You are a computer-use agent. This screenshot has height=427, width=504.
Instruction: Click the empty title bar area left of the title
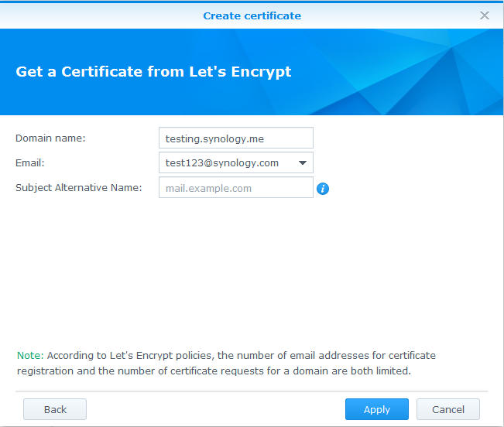point(93,15)
